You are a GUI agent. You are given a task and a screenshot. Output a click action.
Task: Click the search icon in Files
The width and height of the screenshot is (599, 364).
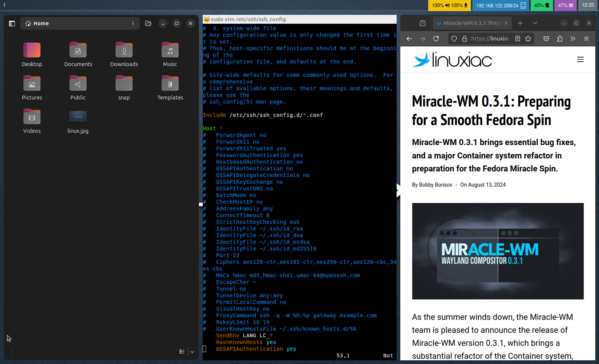(x=148, y=23)
